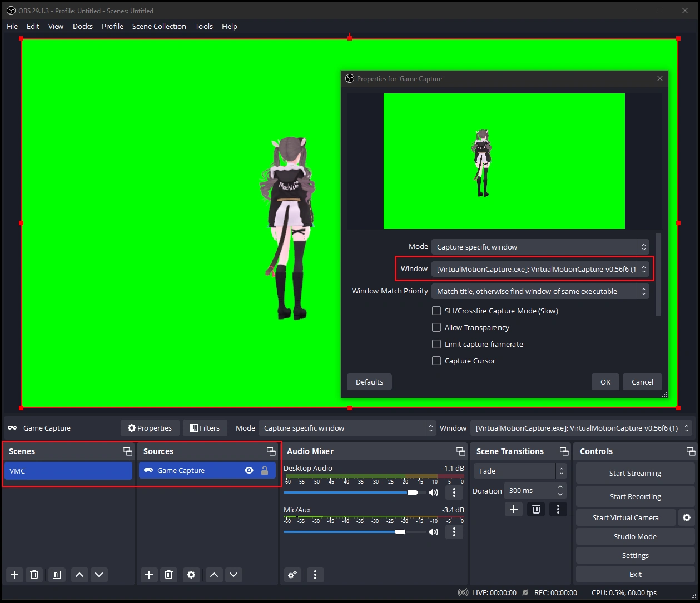
Task: Click the Start Recording button
Action: click(635, 496)
